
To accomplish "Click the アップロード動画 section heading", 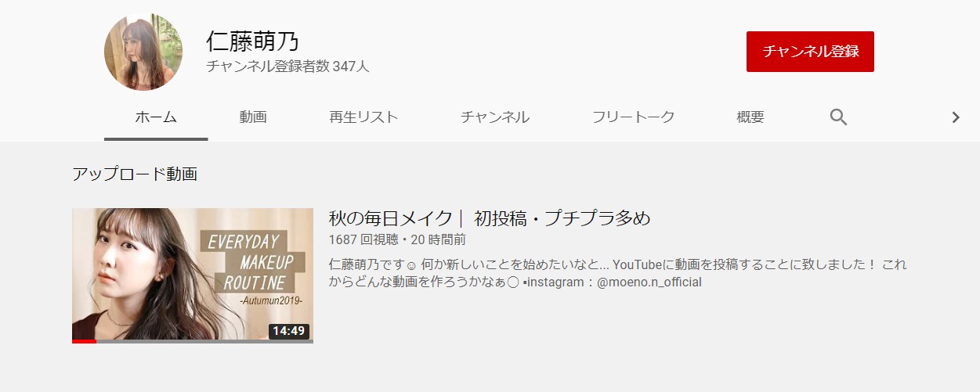I will (135, 174).
